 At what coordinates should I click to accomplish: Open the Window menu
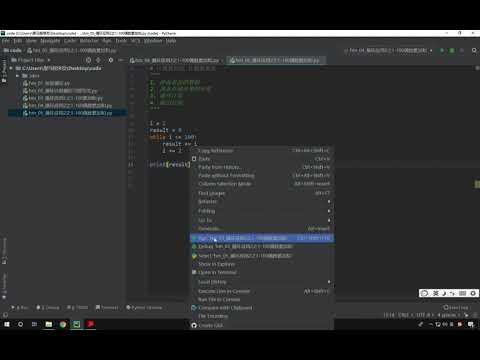[153, 41]
